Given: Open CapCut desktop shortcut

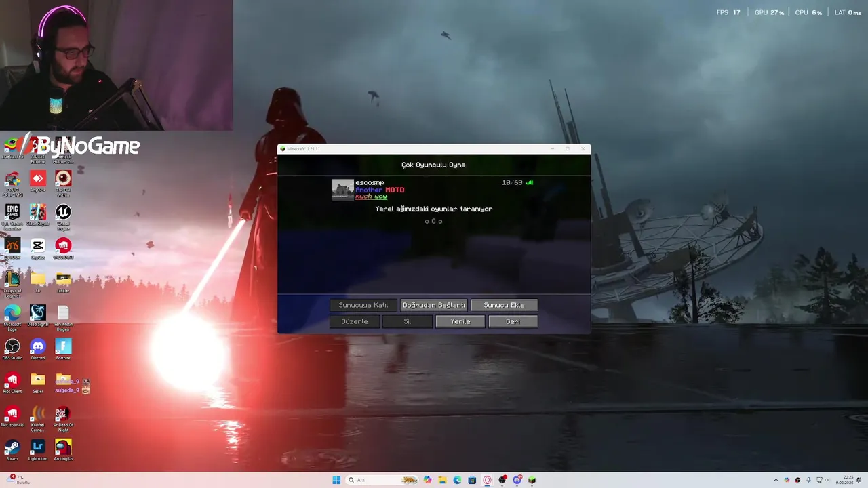Looking at the screenshot, I should coord(38,248).
